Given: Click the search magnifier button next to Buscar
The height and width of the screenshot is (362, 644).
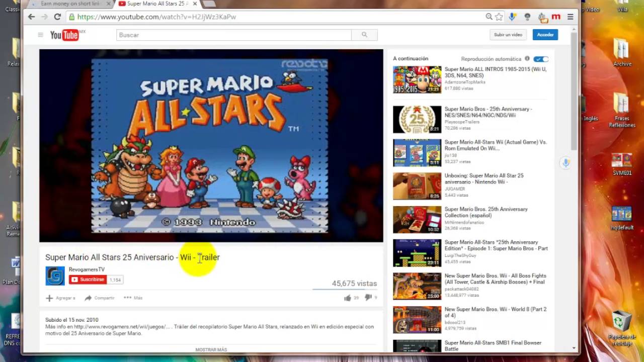Looking at the screenshot, I should (x=364, y=35).
